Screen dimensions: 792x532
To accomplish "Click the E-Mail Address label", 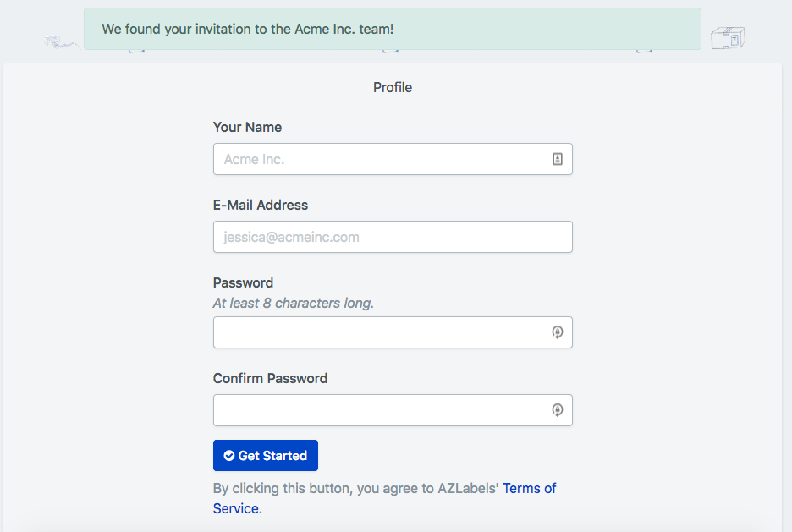I will pyautogui.click(x=261, y=205).
